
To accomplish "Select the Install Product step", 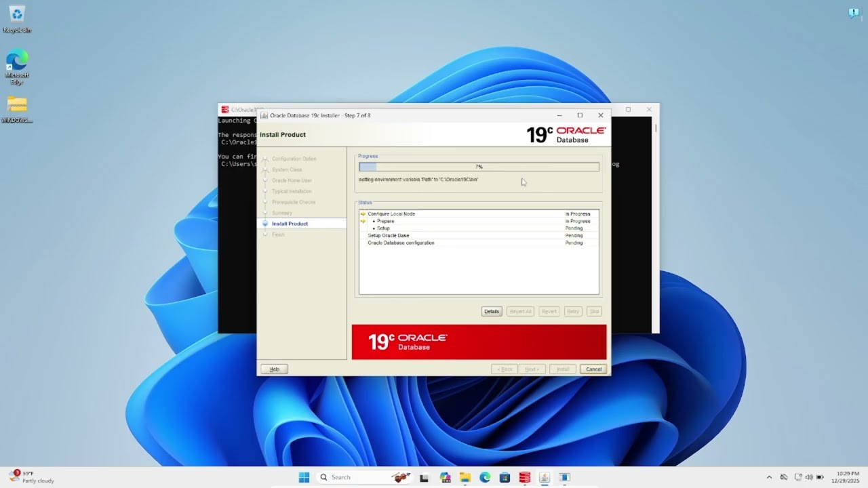I will coord(290,224).
